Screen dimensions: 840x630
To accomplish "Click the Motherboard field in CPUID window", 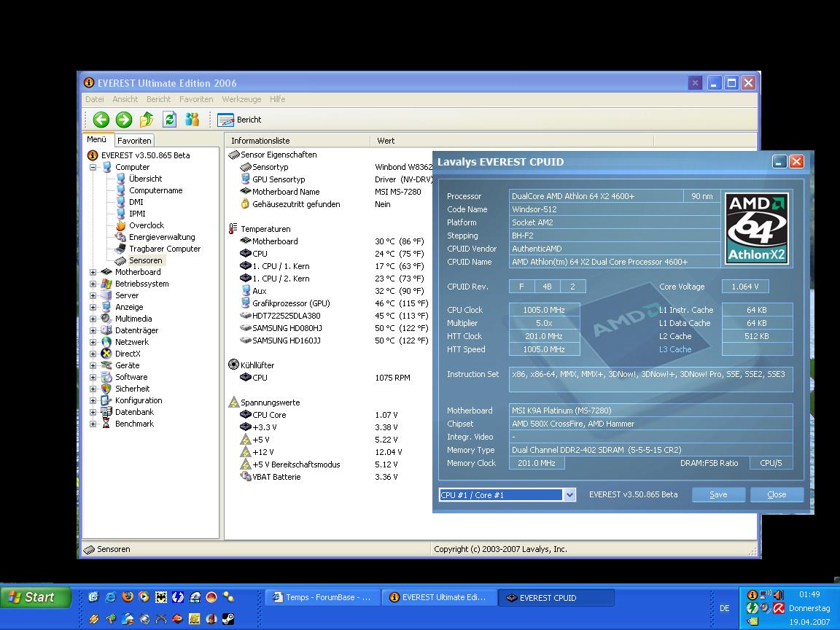I will 650,411.
